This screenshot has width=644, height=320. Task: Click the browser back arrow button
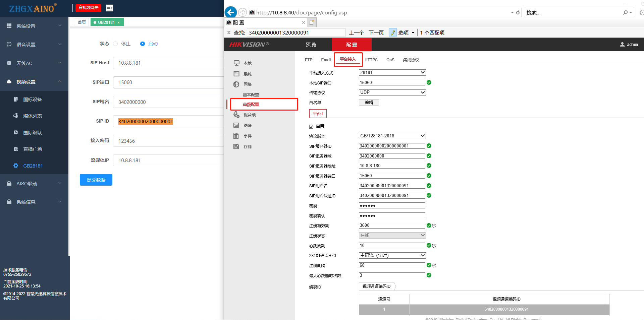point(230,12)
